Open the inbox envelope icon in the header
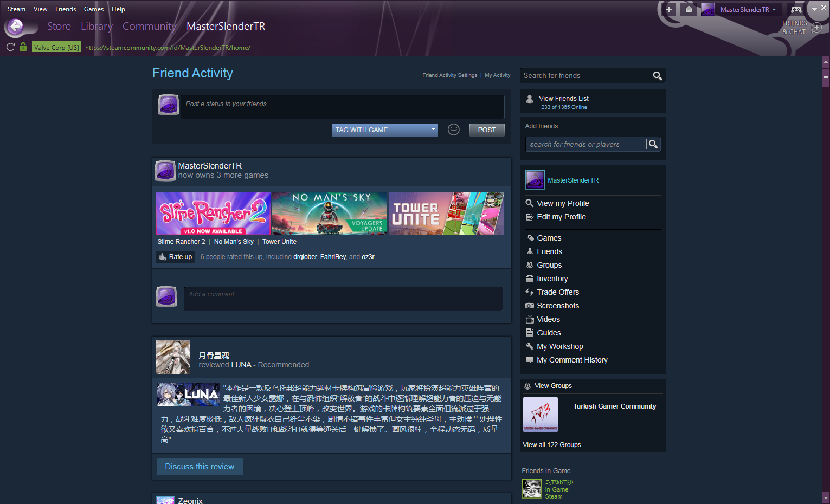Image resolution: width=830 pixels, height=504 pixels. tap(689, 9)
